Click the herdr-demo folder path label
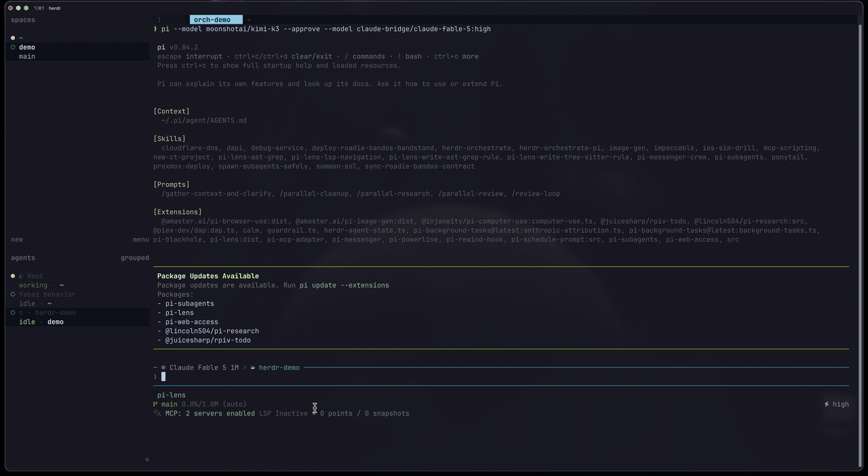Screen dimensions: 868x476 [x=279, y=368]
